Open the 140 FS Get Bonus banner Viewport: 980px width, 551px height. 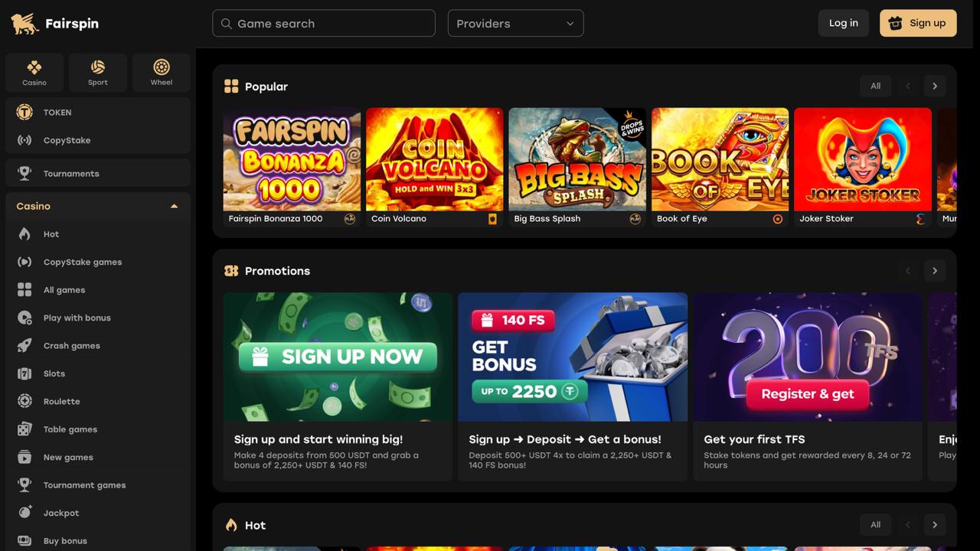point(573,357)
